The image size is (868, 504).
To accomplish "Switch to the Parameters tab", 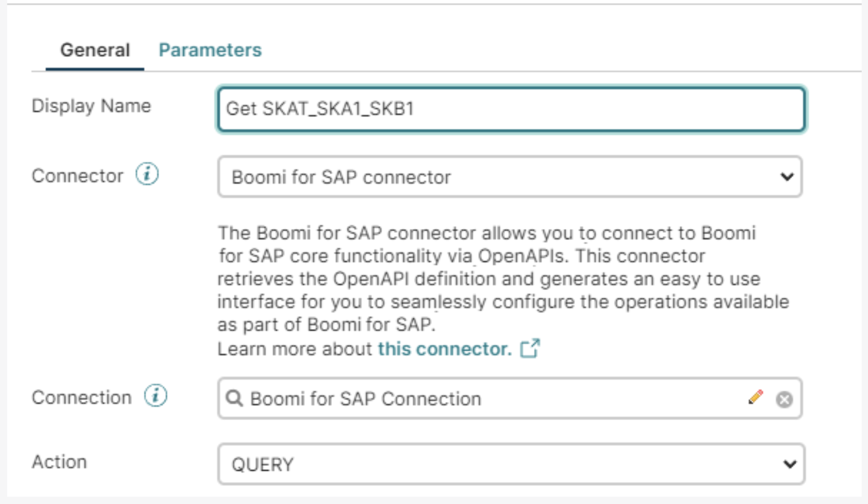I will pyautogui.click(x=210, y=50).
